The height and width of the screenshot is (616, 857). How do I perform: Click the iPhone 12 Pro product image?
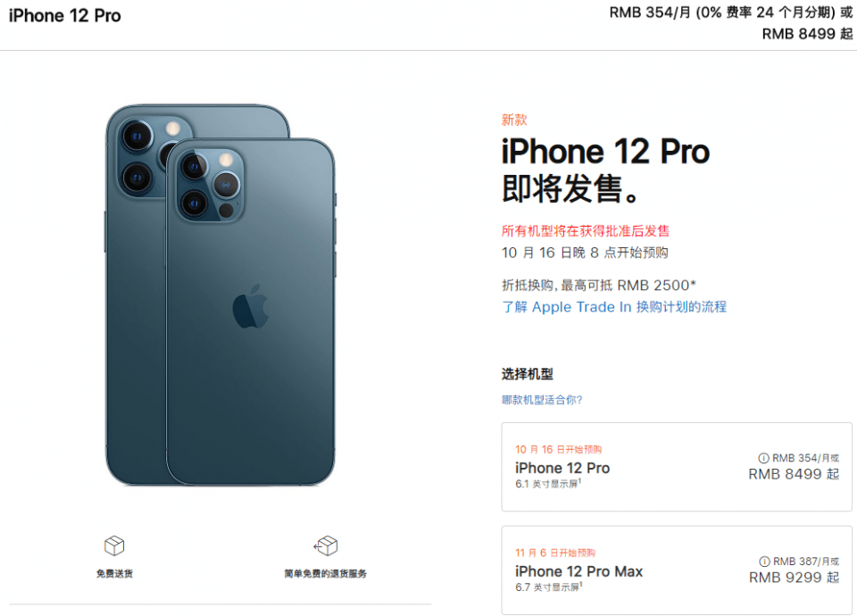point(220,295)
